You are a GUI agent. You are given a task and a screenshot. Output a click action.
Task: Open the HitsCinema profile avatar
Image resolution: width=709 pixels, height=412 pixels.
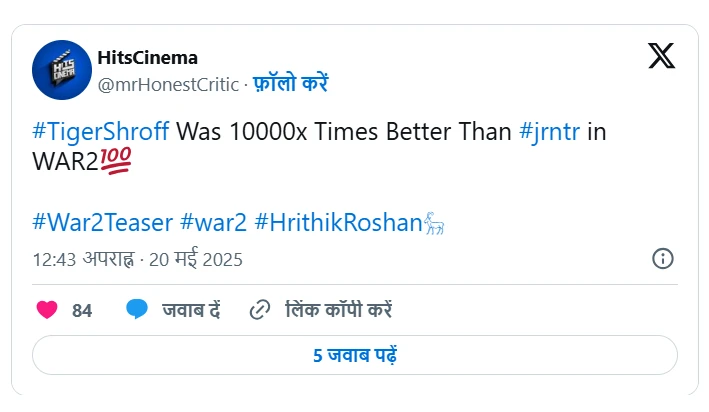[62, 70]
